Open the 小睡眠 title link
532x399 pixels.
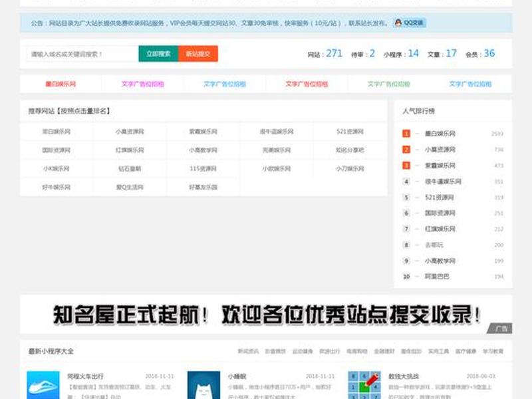pos(237,376)
